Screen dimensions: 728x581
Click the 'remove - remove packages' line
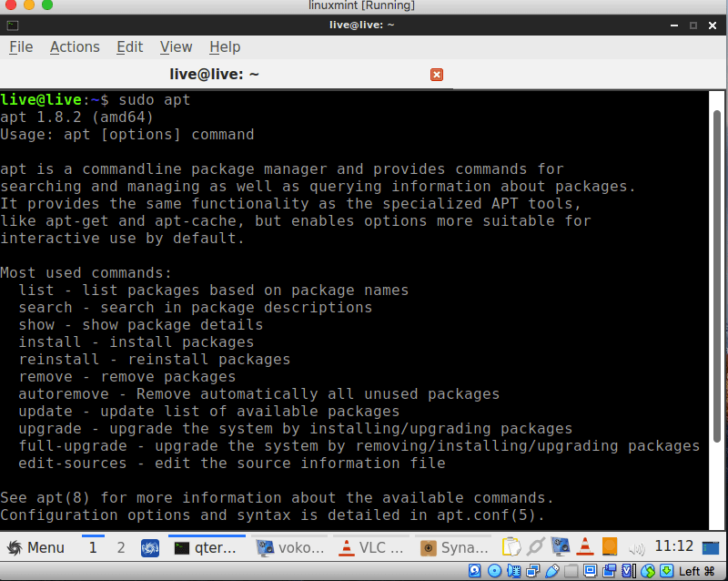(x=127, y=376)
